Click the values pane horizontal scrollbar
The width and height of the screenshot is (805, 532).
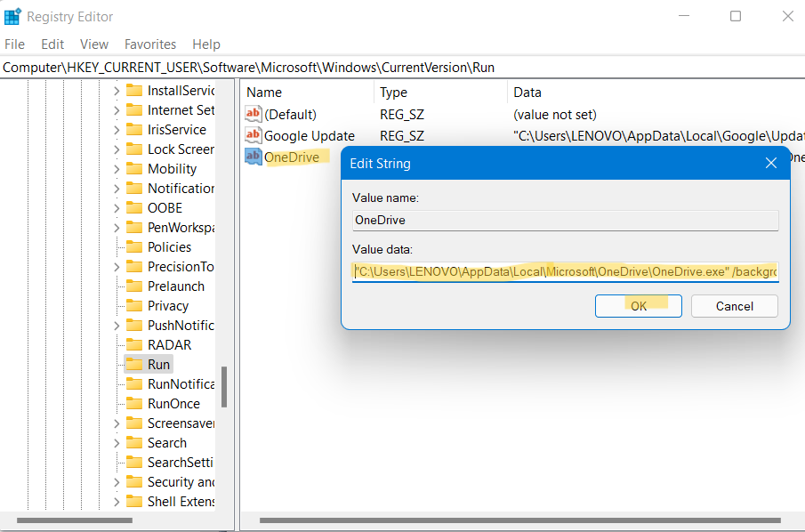[522, 520]
